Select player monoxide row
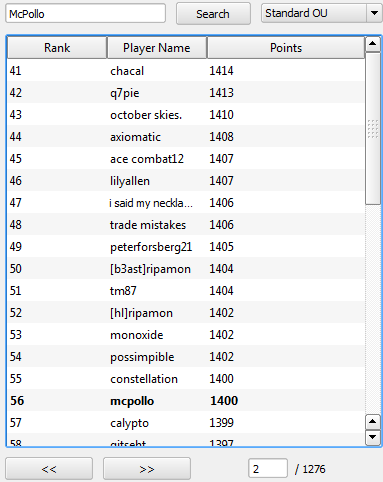Image resolution: width=383 pixels, height=482 pixels. [x=186, y=335]
